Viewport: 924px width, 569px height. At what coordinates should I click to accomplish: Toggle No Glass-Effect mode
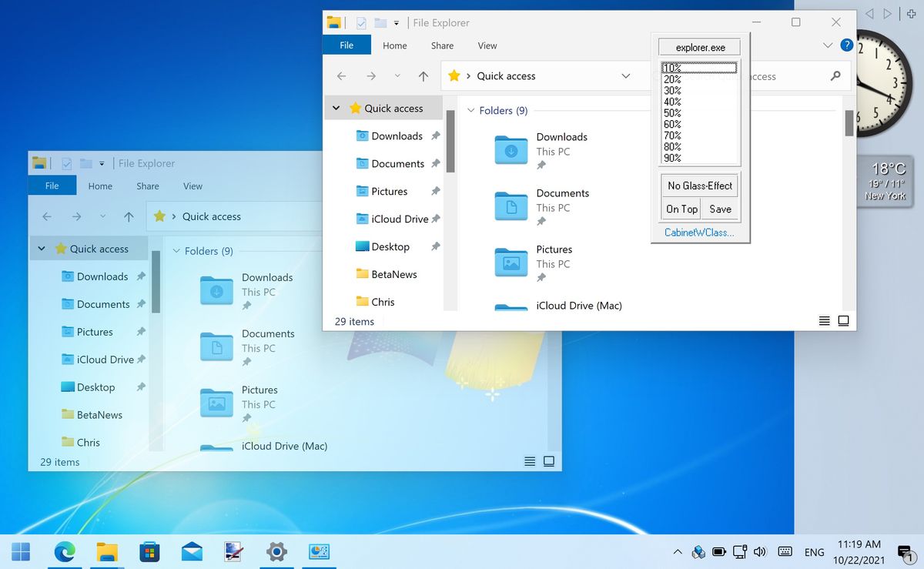pos(698,185)
